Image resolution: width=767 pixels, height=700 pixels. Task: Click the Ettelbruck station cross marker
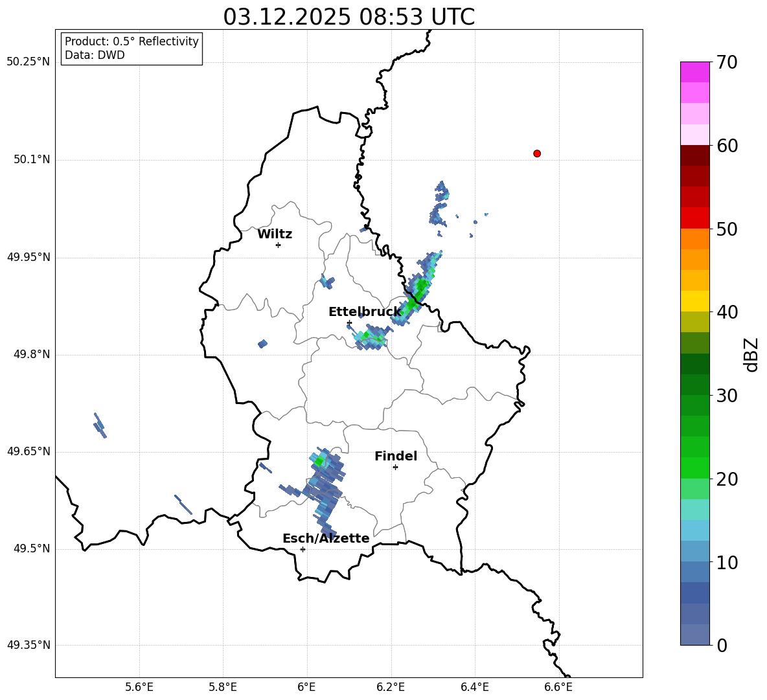pos(349,323)
